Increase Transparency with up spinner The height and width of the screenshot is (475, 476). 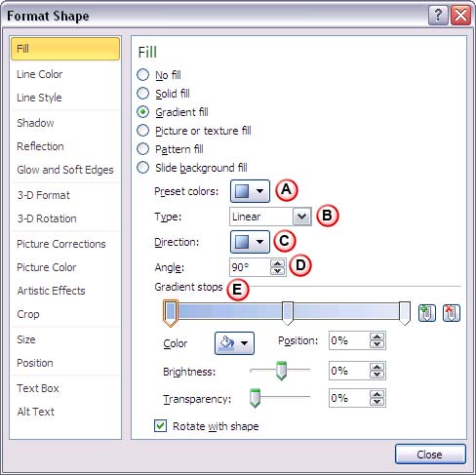pos(377,394)
